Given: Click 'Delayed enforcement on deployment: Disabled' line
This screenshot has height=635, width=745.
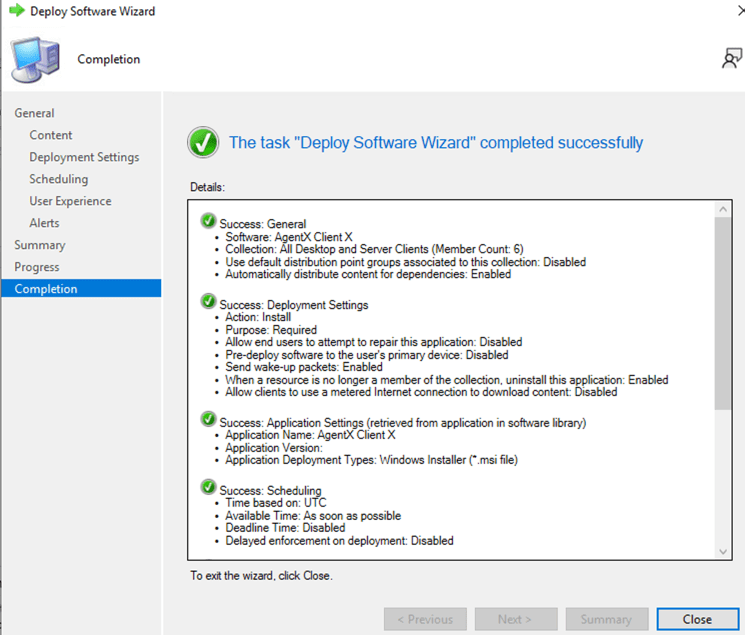Looking at the screenshot, I should coord(339,541).
